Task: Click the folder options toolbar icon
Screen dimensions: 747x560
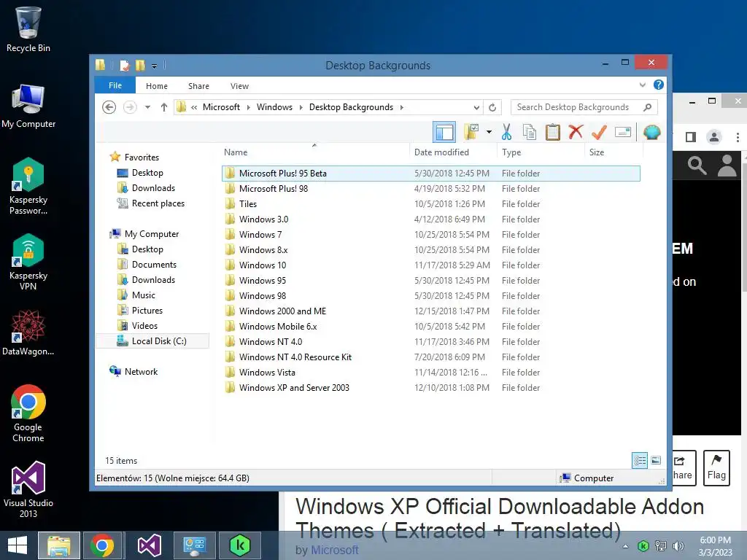Action: [x=471, y=132]
